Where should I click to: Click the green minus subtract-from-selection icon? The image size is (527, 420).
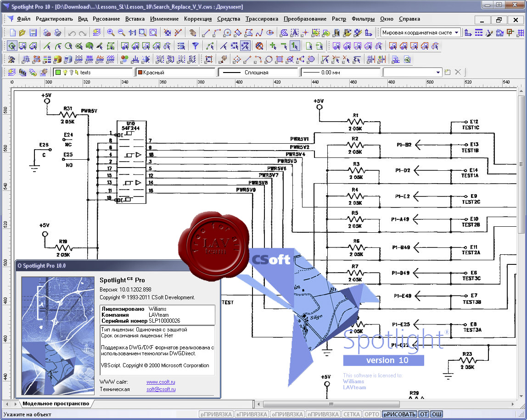(284, 46)
